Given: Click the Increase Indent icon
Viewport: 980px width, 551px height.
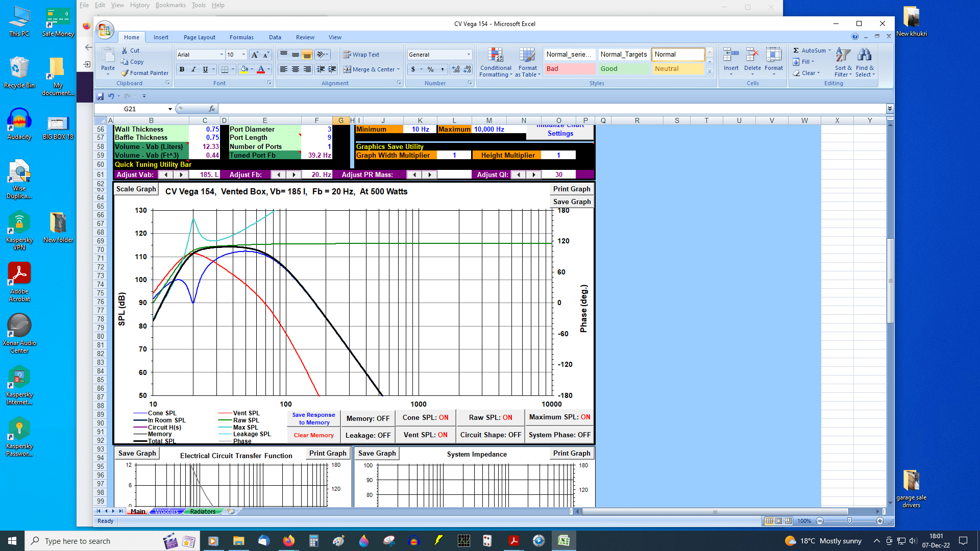Looking at the screenshot, I should pos(332,69).
